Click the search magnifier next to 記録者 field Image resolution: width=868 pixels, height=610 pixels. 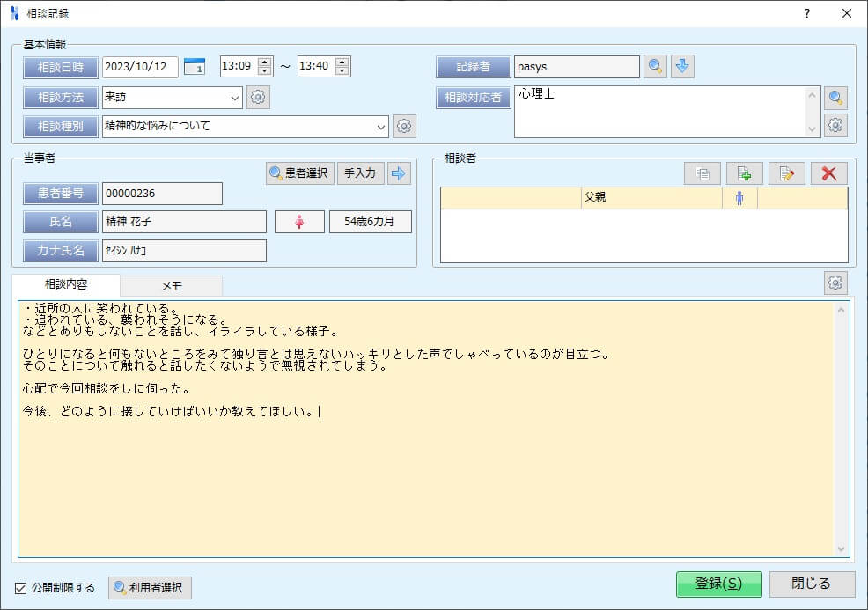point(655,66)
